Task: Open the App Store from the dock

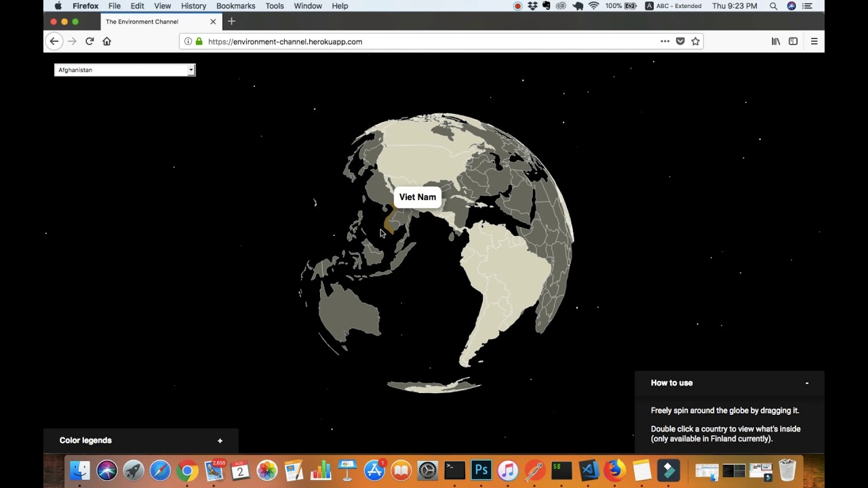Action: (374, 470)
